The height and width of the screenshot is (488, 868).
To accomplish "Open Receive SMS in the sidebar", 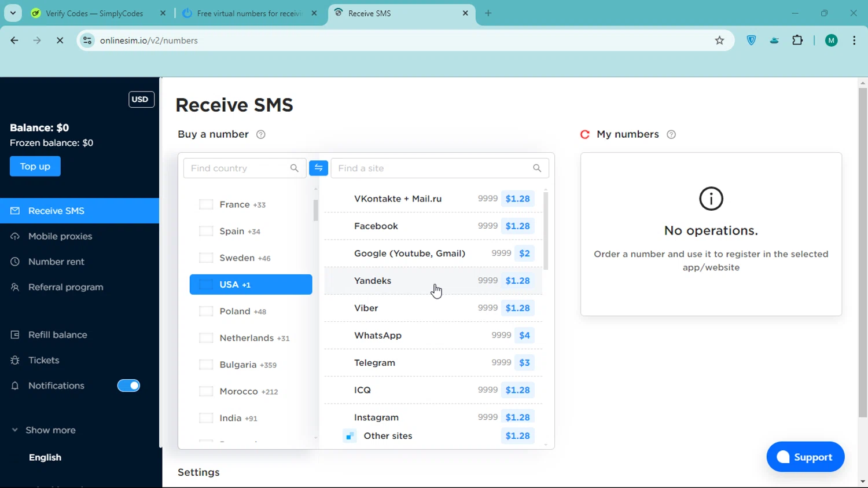I will pos(79,211).
